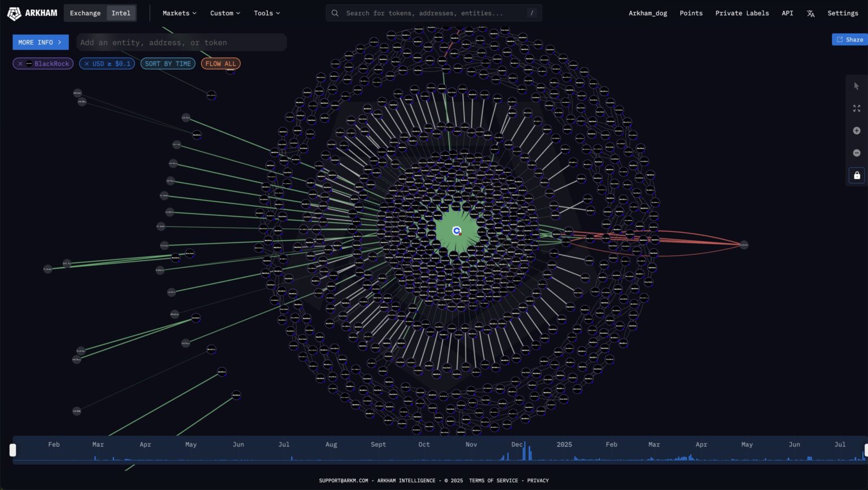Select the cursor pointer tool
The width and height of the screenshot is (868, 490).
point(857,86)
